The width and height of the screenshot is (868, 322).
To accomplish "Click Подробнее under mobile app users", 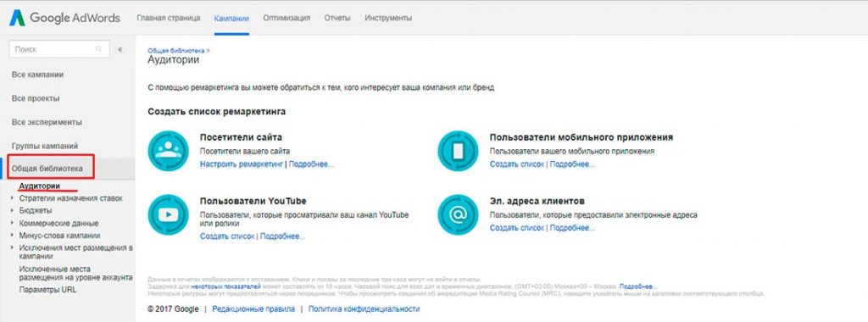I will (x=572, y=164).
